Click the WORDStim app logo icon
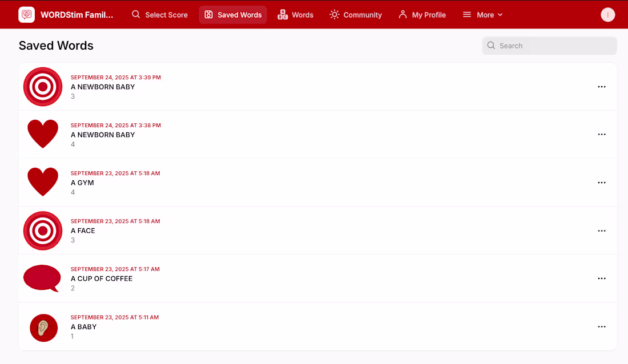 click(x=26, y=15)
